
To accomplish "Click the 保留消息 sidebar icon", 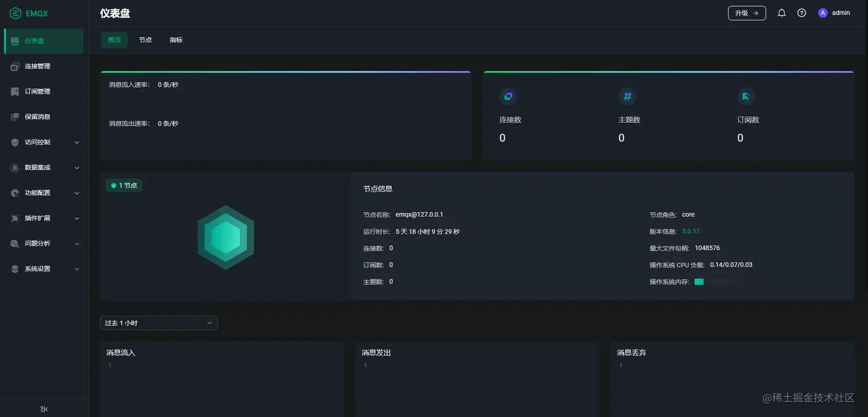I will coord(15,117).
